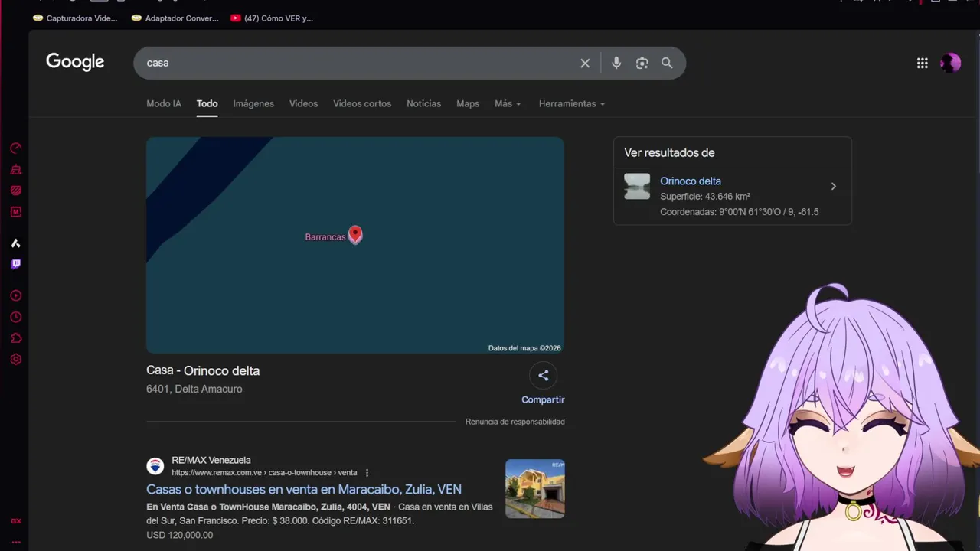Screen dimensions: 980x551
Task: Clear the search box with the X icon
Action: pyautogui.click(x=585, y=64)
